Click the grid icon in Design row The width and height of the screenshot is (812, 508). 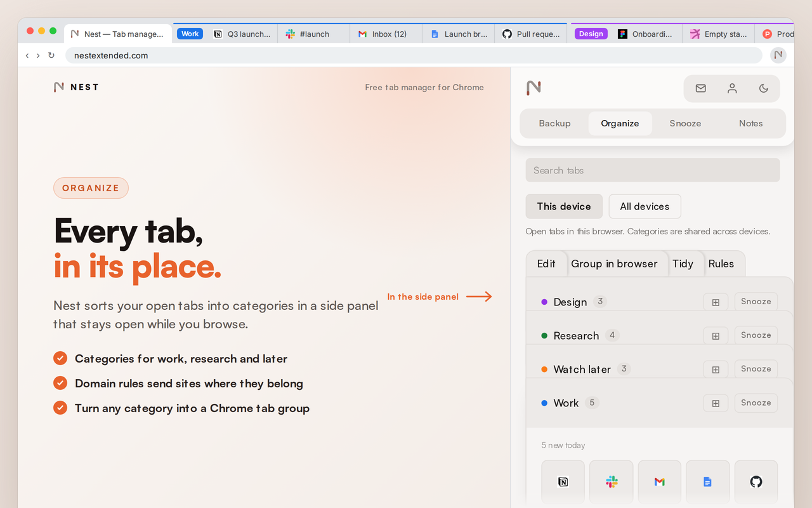pyautogui.click(x=716, y=302)
